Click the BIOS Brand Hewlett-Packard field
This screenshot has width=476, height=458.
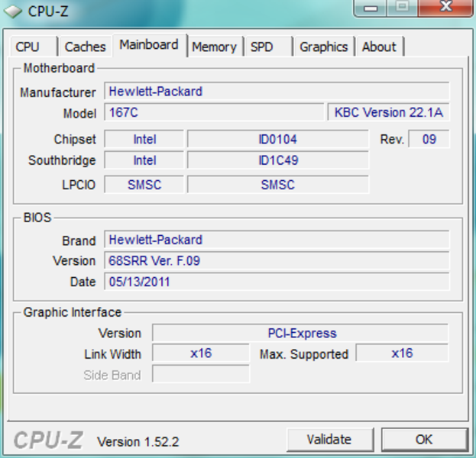coord(277,240)
